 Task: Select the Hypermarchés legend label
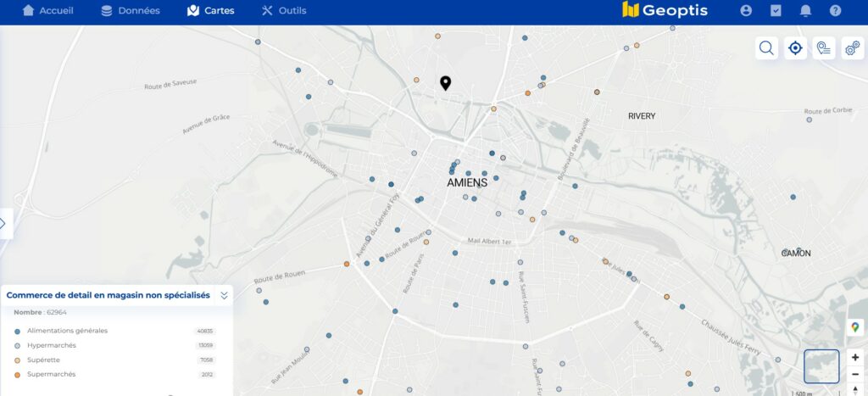52,345
